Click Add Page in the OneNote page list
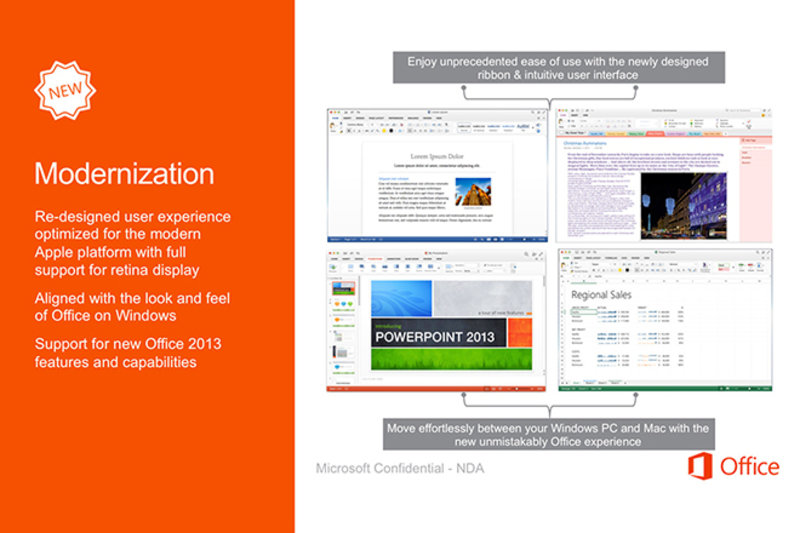The image size is (800, 533). (752, 142)
